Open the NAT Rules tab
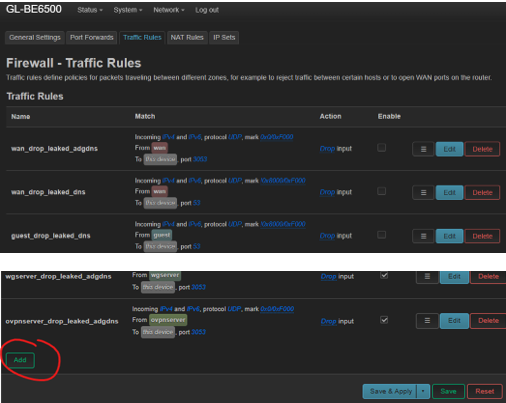The image size is (506, 403). click(x=187, y=37)
